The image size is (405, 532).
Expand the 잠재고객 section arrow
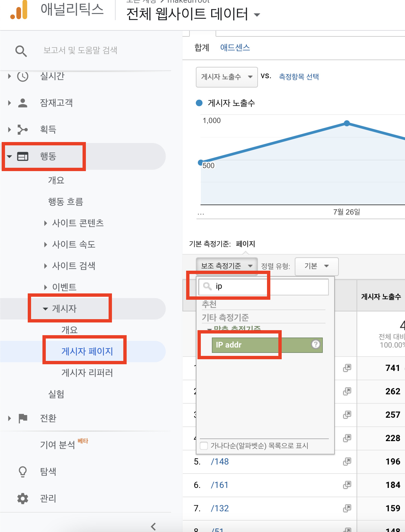9,103
